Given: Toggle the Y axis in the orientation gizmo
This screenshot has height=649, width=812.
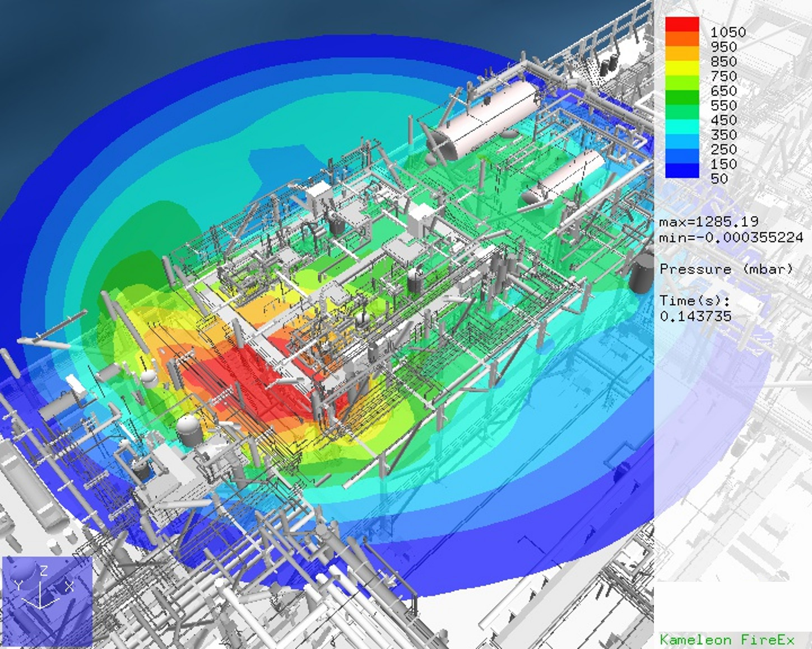Looking at the screenshot, I should coord(20,585).
